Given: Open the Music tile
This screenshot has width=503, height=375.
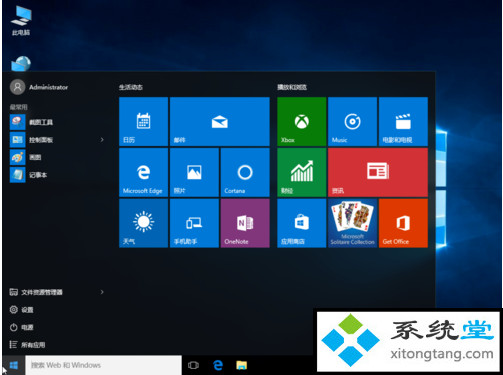Looking at the screenshot, I should pos(352,121).
